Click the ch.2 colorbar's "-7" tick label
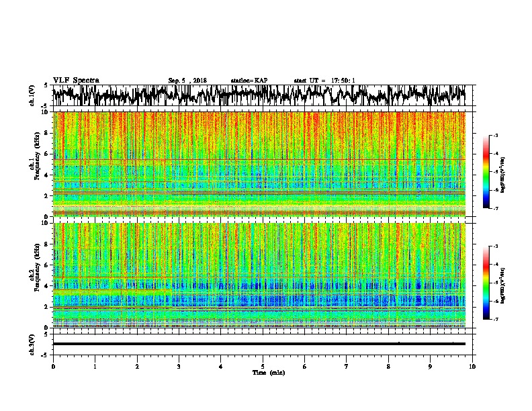Viewport: 532px width, 411px height. (x=495, y=319)
